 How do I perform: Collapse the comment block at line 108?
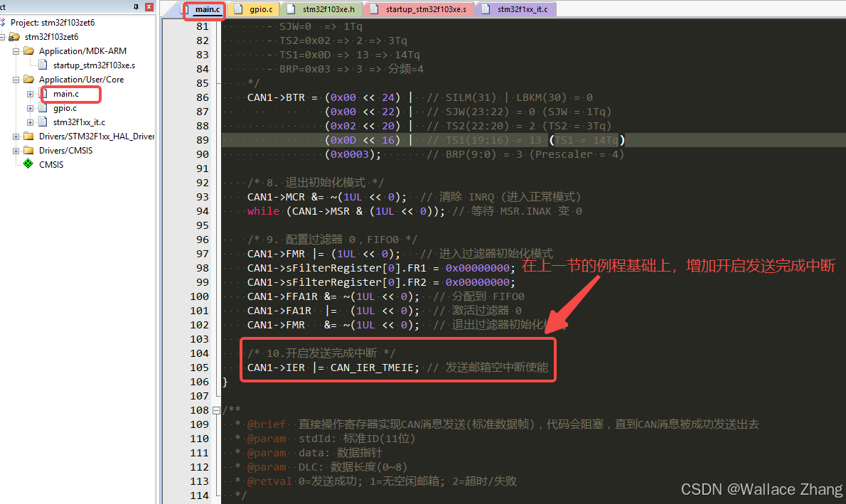point(216,410)
